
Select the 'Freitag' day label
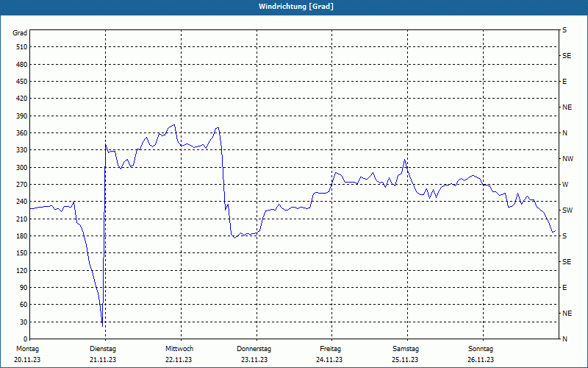coord(330,349)
